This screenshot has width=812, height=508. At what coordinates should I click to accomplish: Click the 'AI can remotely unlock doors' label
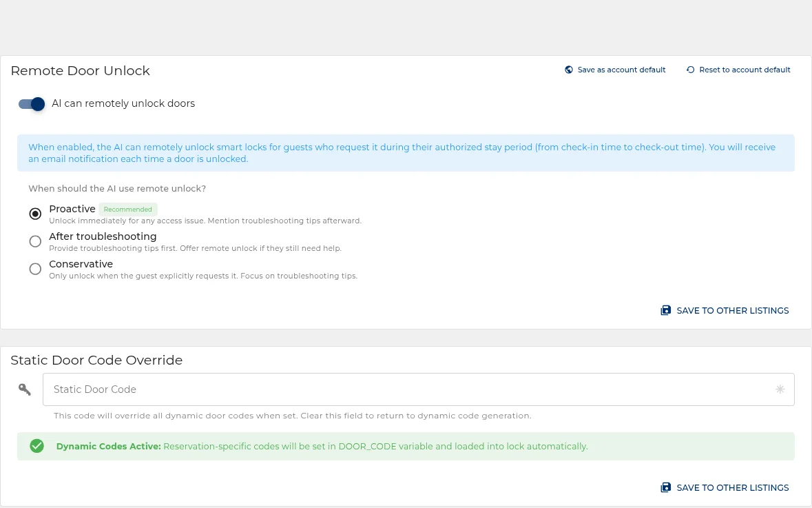123,103
